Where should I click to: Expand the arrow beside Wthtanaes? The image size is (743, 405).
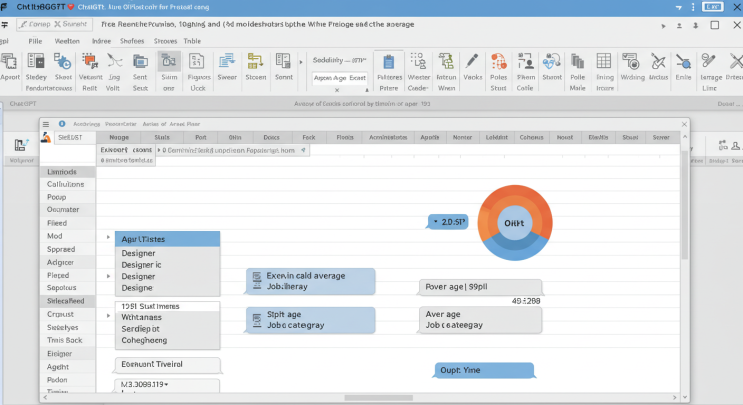point(109,315)
